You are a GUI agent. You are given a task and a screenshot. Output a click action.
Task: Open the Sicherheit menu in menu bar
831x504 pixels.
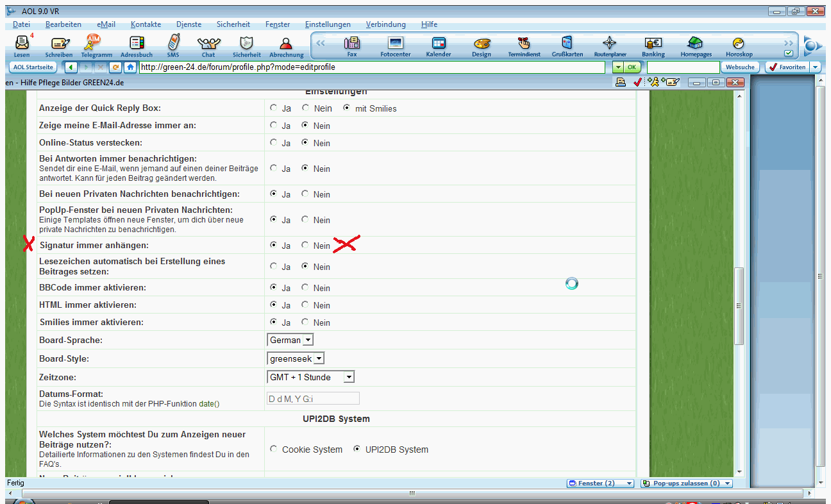coord(233,24)
